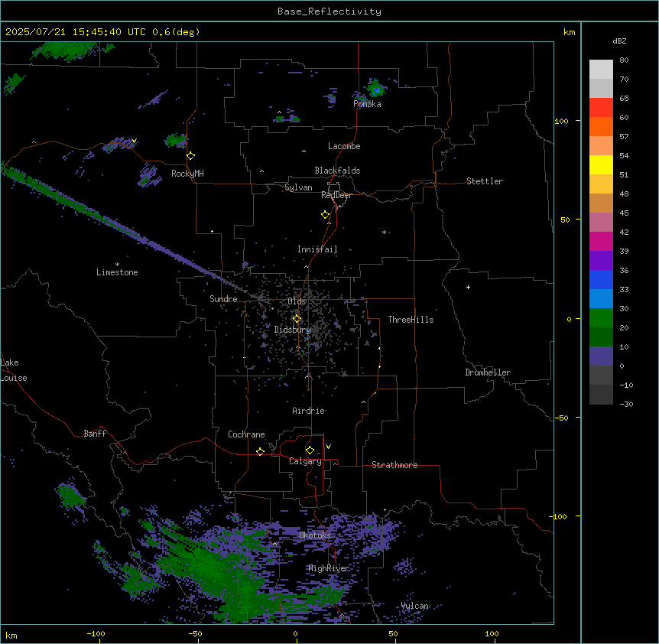
Task: Click the Stettler city label
Action: point(485,181)
